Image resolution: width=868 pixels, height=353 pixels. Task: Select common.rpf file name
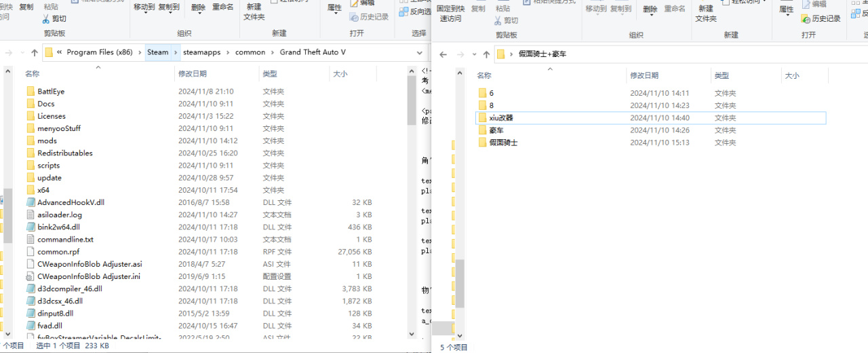tap(58, 252)
